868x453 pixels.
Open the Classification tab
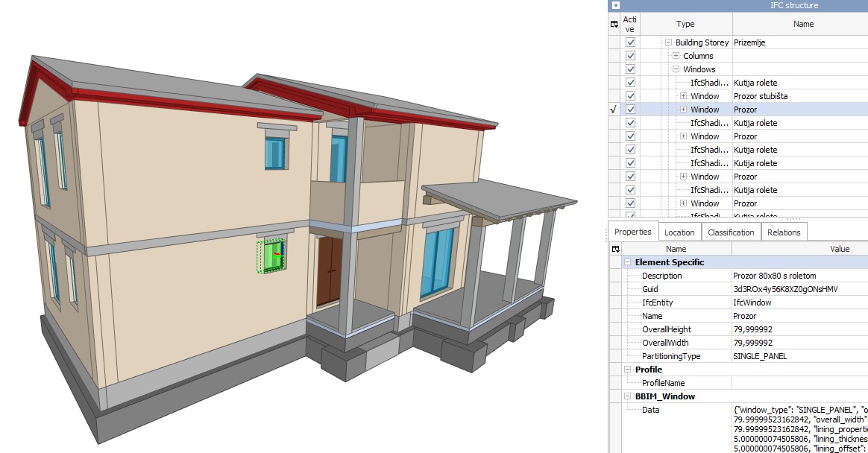pos(731,232)
